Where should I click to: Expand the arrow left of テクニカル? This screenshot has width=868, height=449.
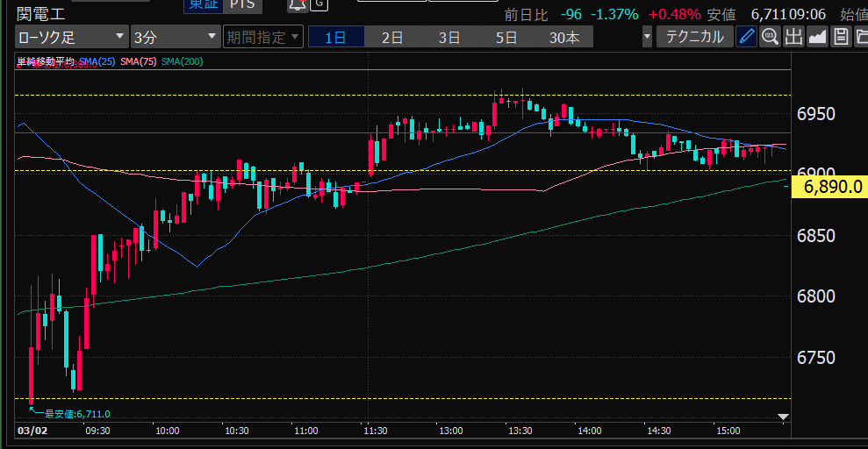coord(648,37)
